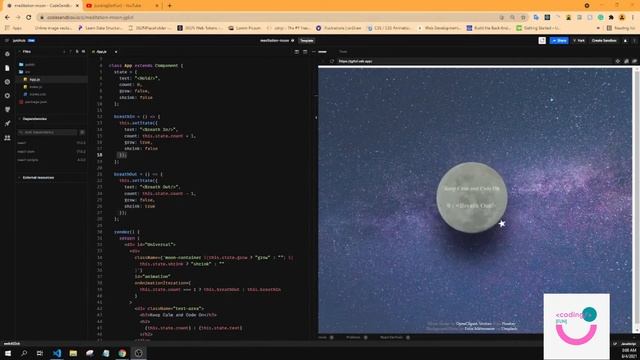The image size is (640, 360).
Task: Refresh the sandbox preview
Action: click(332, 61)
